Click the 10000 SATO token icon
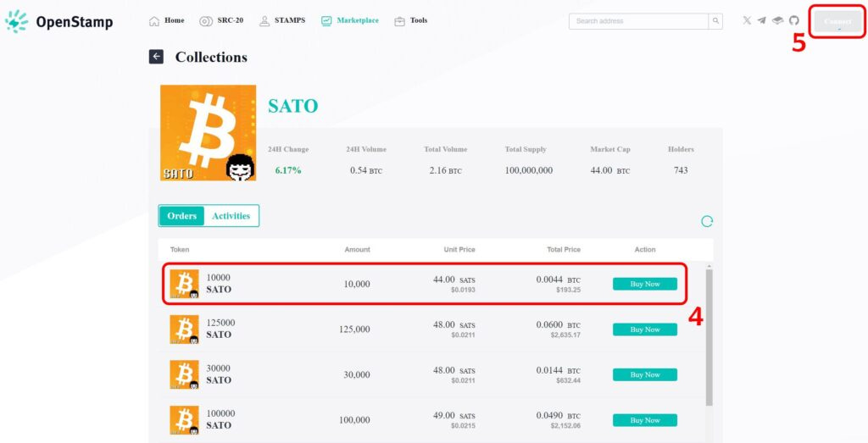 (184, 284)
